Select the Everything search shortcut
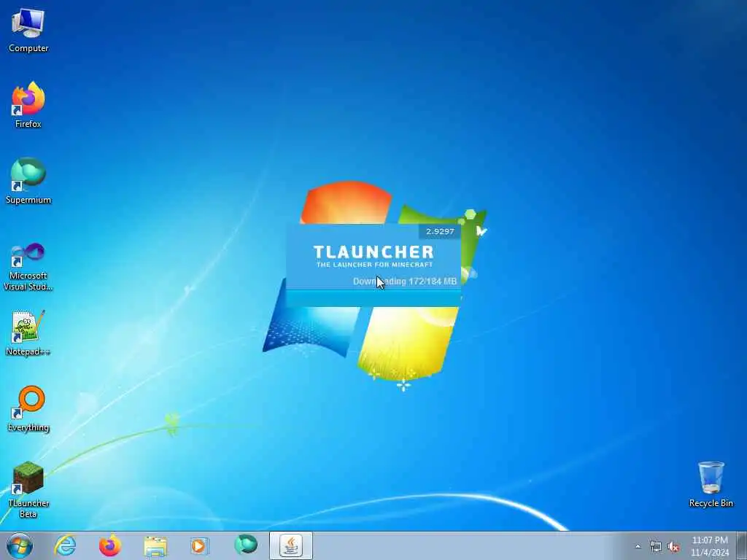 28,408
